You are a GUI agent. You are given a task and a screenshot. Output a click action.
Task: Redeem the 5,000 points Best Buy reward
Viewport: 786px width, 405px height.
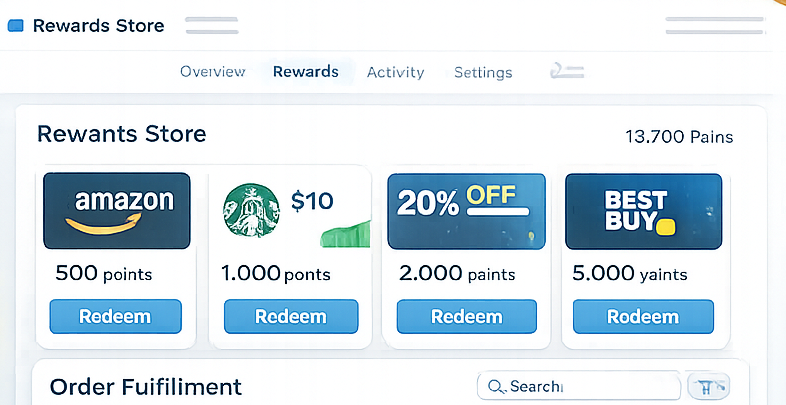[642, 317]
